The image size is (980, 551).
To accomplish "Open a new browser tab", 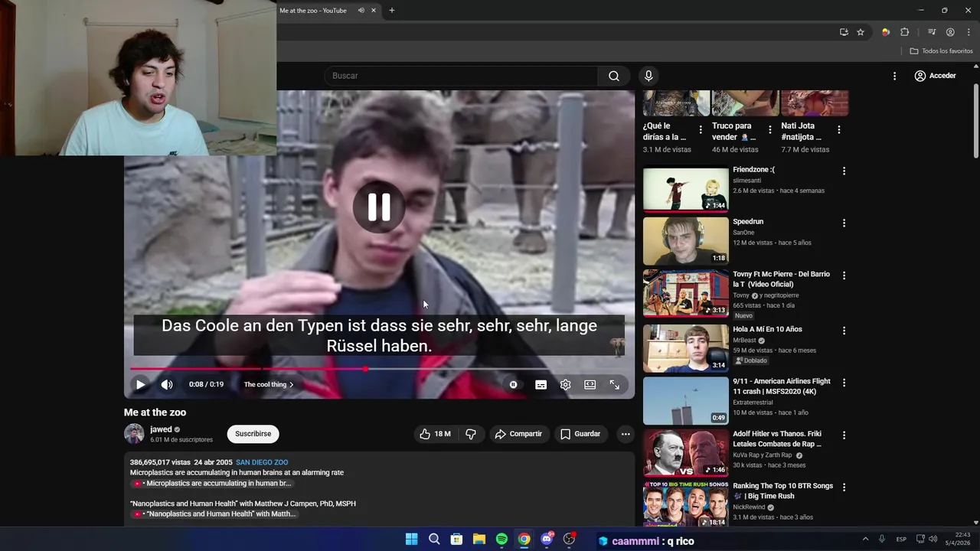I will click(392, 11).
